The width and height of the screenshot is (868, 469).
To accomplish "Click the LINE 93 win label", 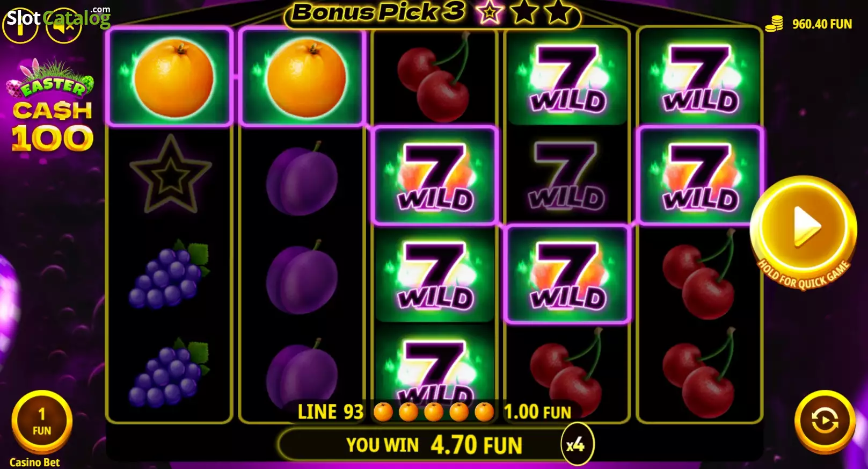I will [331, 412].
